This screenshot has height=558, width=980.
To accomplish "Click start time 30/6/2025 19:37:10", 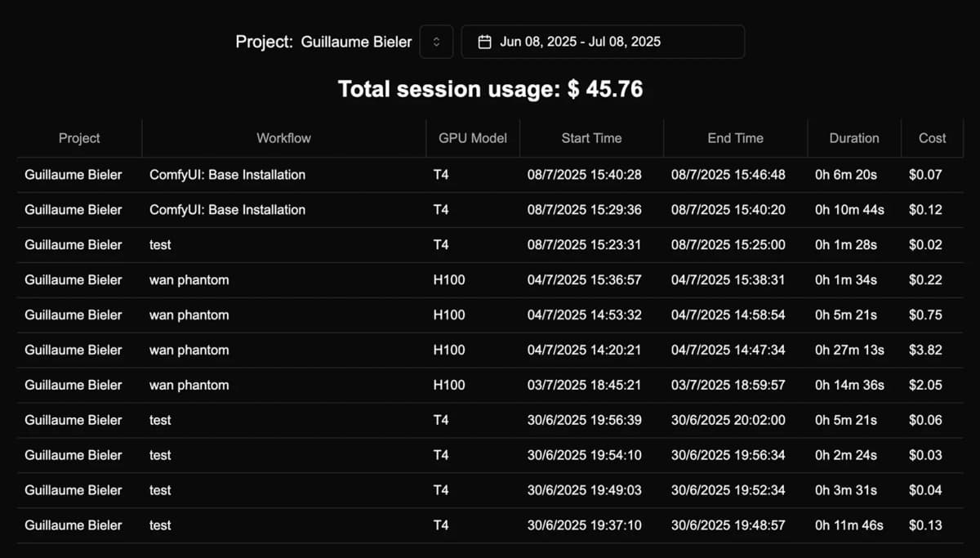I will coord(584,526).
